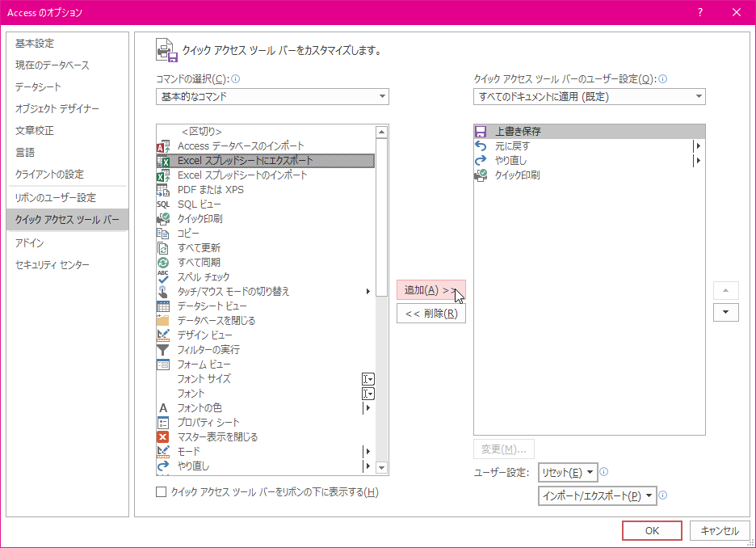The height and width of the screenshot is (548, 756).
Task: Click the Access データベースのインポート icon
Action: (163, 146)
